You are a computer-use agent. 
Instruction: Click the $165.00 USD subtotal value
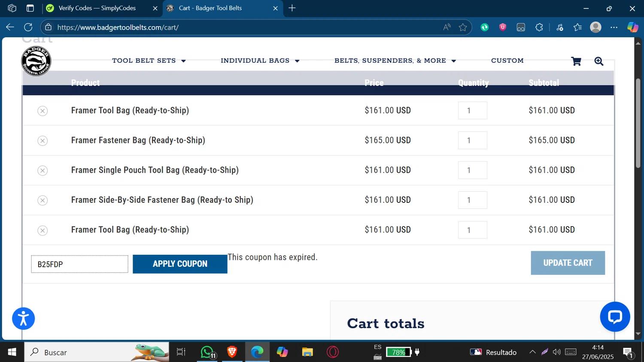(x=552, y=140)
